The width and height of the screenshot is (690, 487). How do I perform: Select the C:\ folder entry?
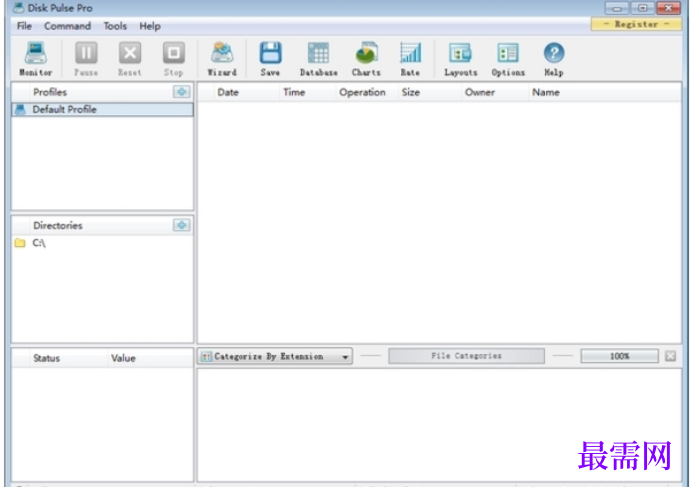point(102,243)
